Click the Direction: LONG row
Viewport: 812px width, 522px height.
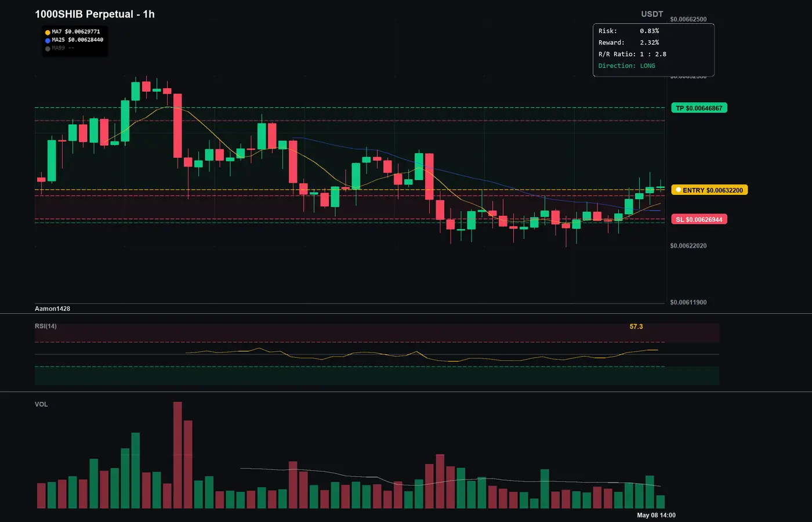click(x=627, y=66)
